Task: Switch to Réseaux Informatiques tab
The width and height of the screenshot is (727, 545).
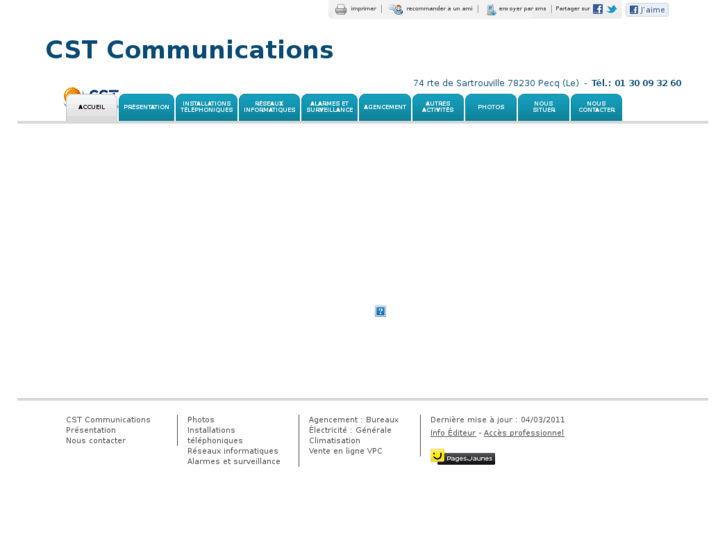Action: tap(269, 108)
